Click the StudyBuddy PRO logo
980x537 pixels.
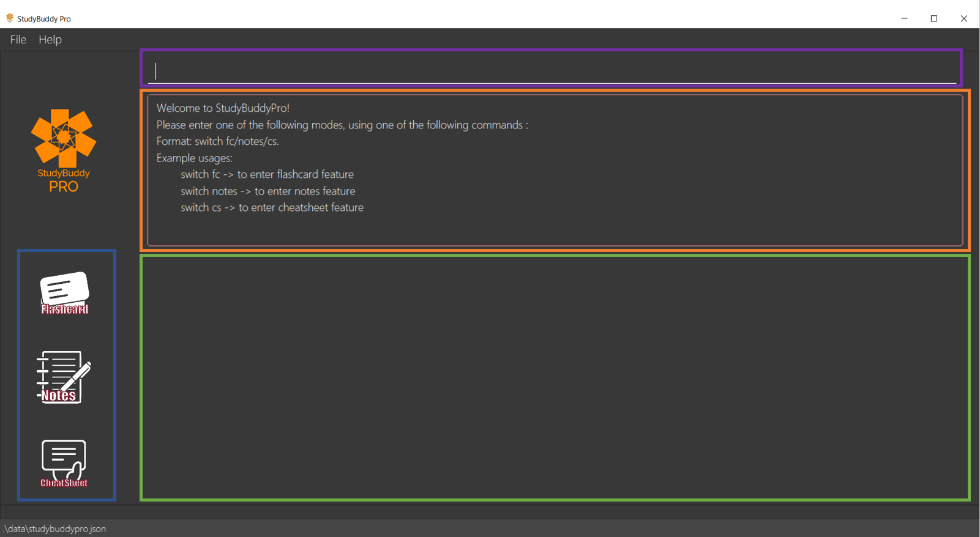point(64,151)
